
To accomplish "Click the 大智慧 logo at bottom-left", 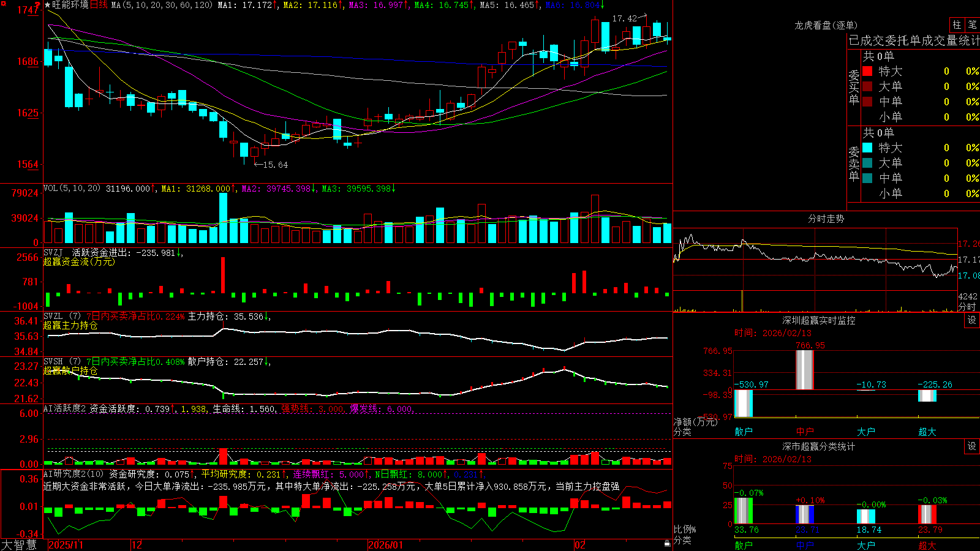I will (x=19, y=545).
